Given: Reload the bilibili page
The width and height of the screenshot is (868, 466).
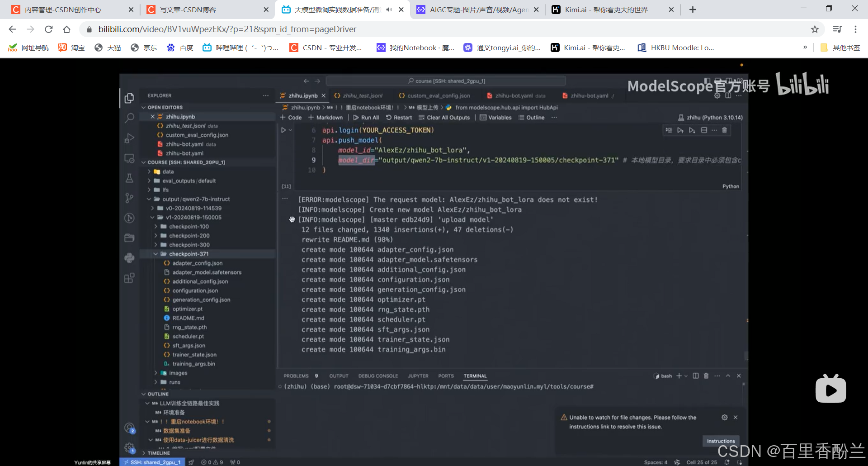Looking at the screenshot, I should [x=49, y=29].
